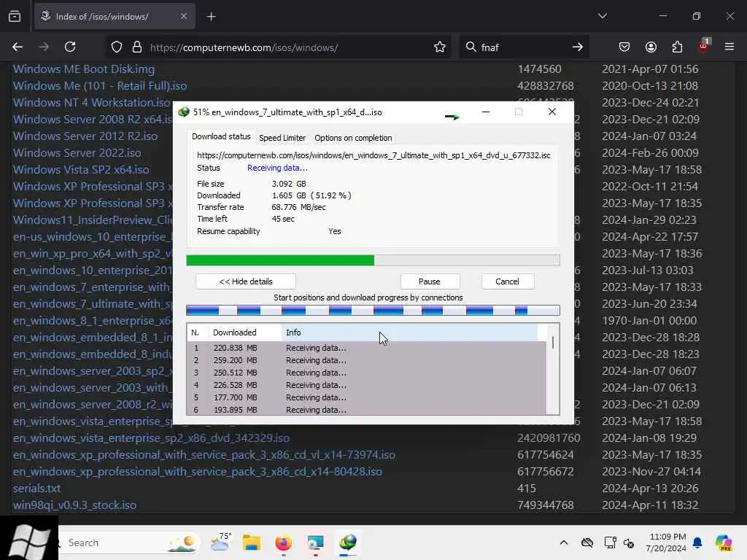Open Windows Server 2012 R2.iso link

(85, 136)
